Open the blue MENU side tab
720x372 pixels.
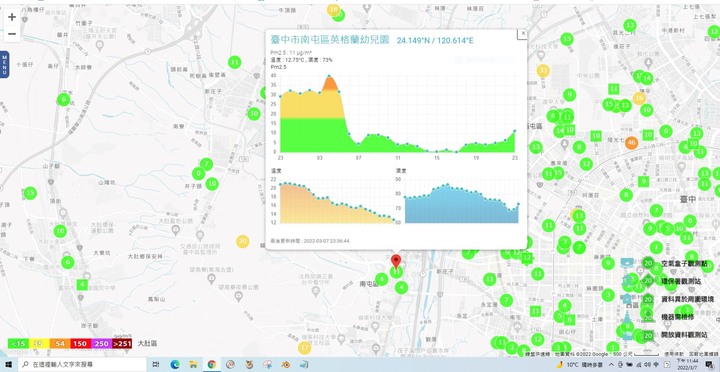[4, 64]
